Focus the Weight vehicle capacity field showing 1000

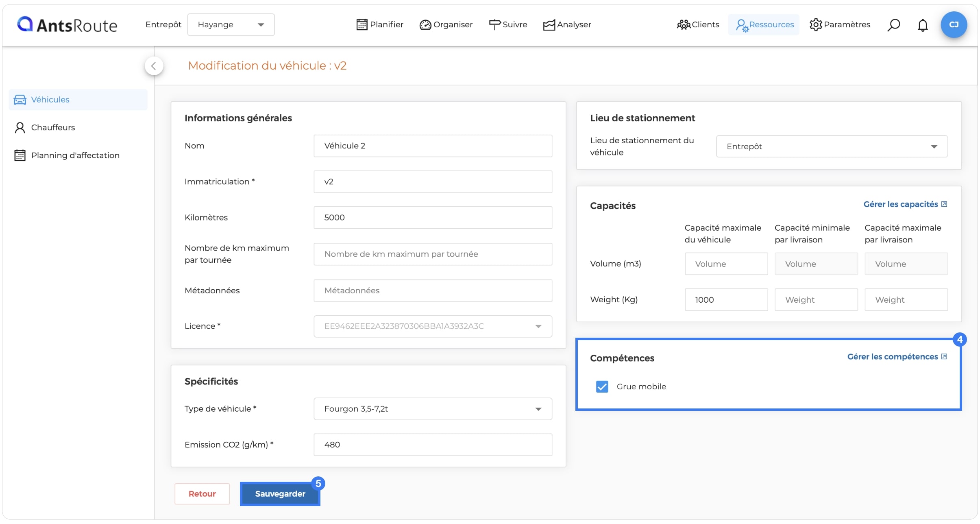coord(726,300)
